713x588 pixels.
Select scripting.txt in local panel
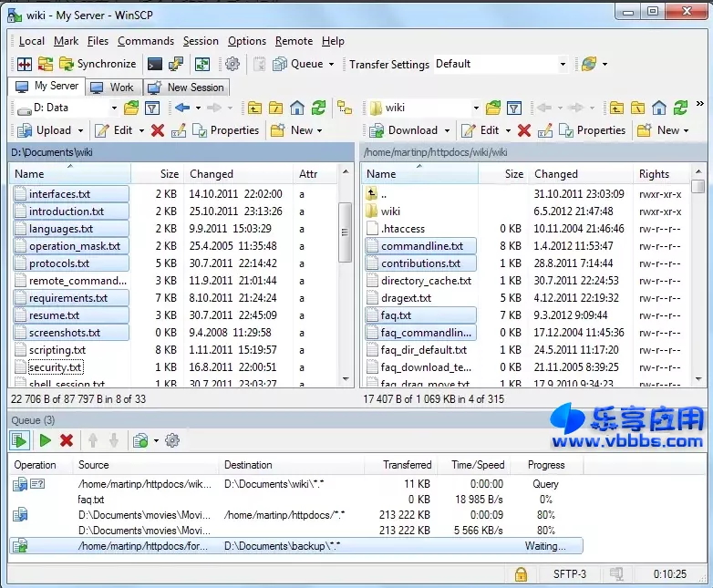57,350
